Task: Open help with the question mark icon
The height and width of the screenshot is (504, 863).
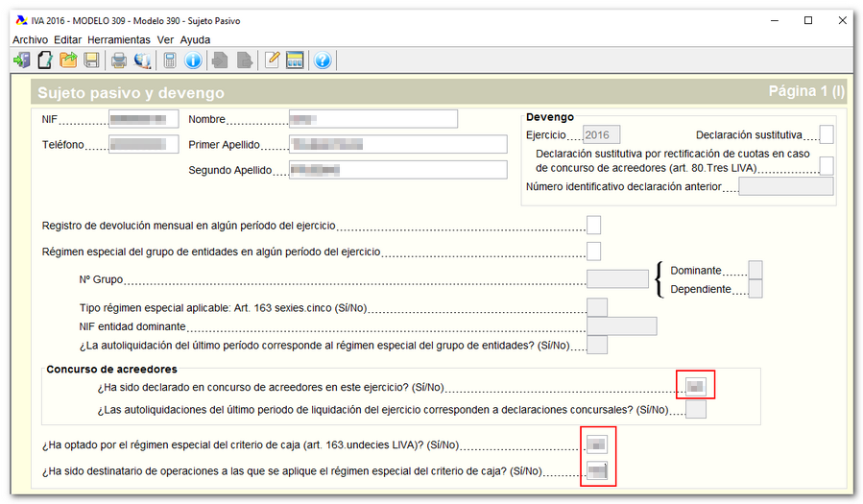Action: [x=323, y=60]
